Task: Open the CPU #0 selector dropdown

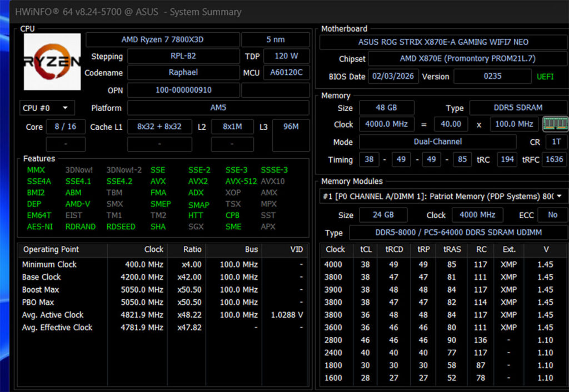Action: (x=46, y=108)
